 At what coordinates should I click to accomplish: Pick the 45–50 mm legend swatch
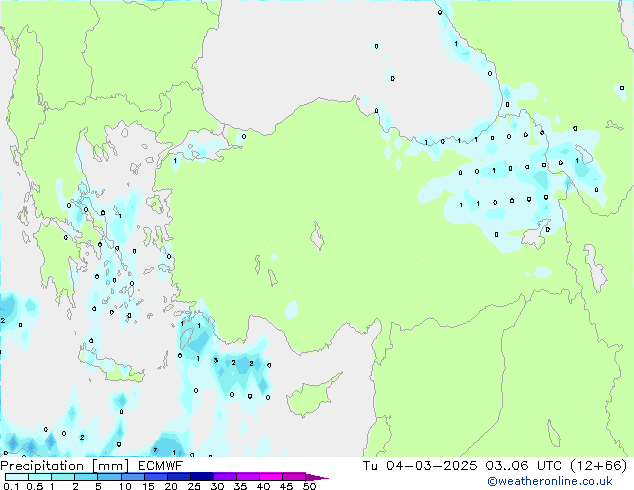(x=294, y=477)
